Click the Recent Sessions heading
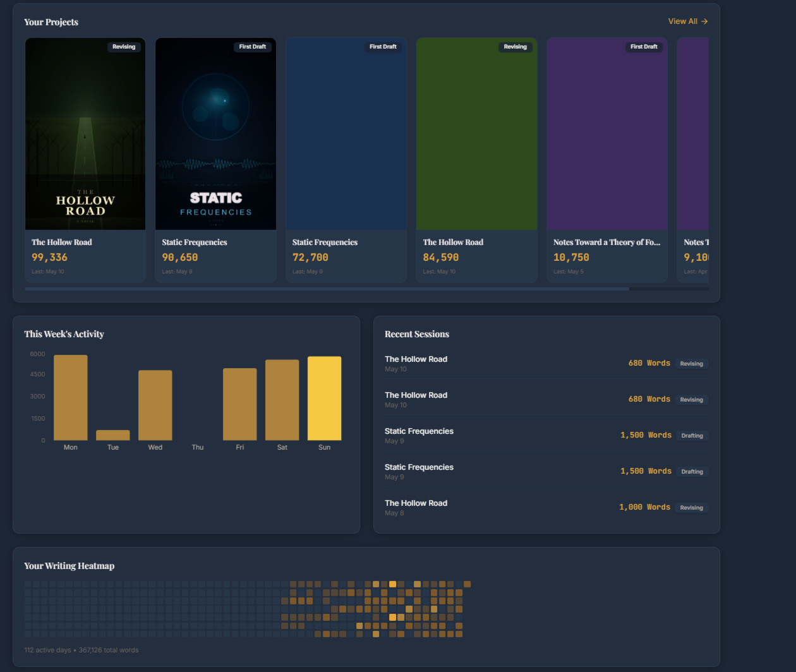 pos(417,334)
